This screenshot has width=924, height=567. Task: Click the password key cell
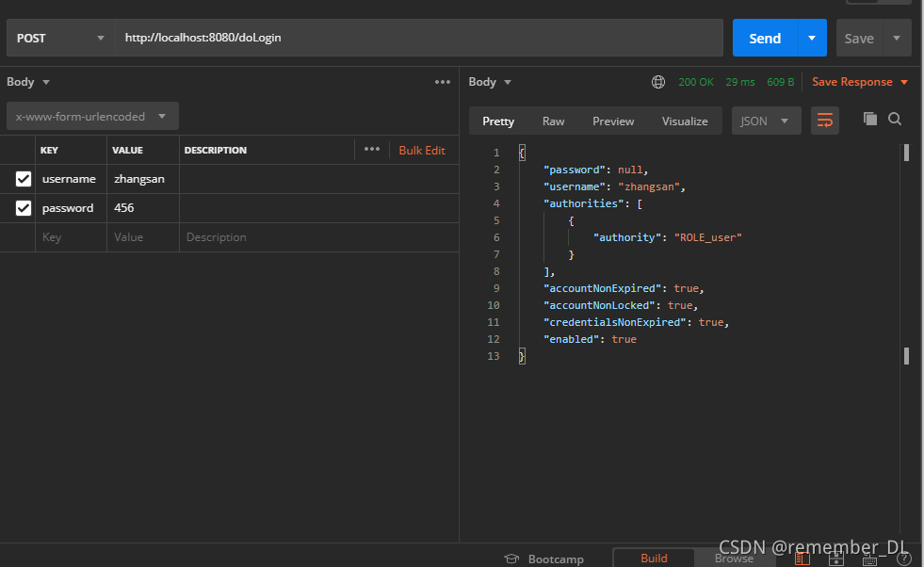point(72,208)
